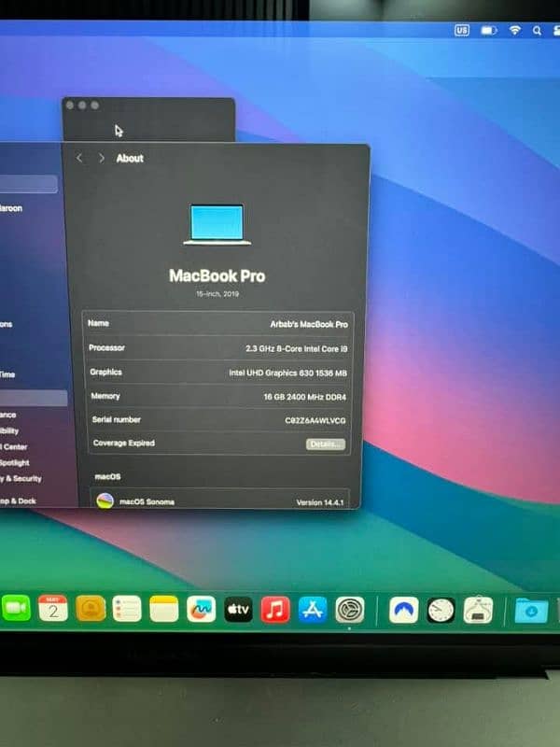Open FaceTime from the dock
The width and height of the screenshot is (560, 747).
pos(14,609)
